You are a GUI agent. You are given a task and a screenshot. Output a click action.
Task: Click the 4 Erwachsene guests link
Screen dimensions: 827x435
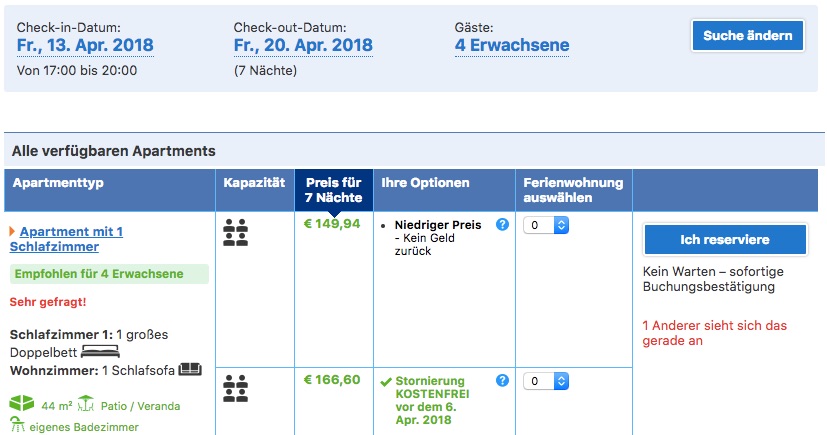tap(512, 45)
